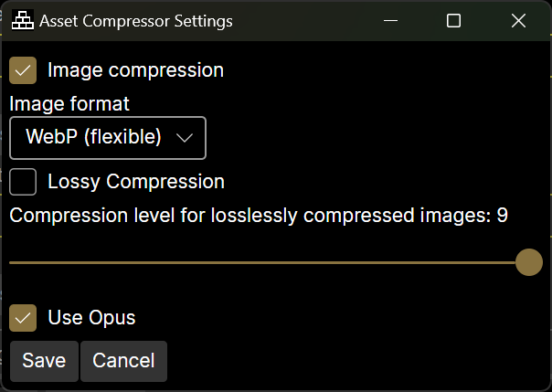Click the "Lossy Compression" label text

coord(136,181)
